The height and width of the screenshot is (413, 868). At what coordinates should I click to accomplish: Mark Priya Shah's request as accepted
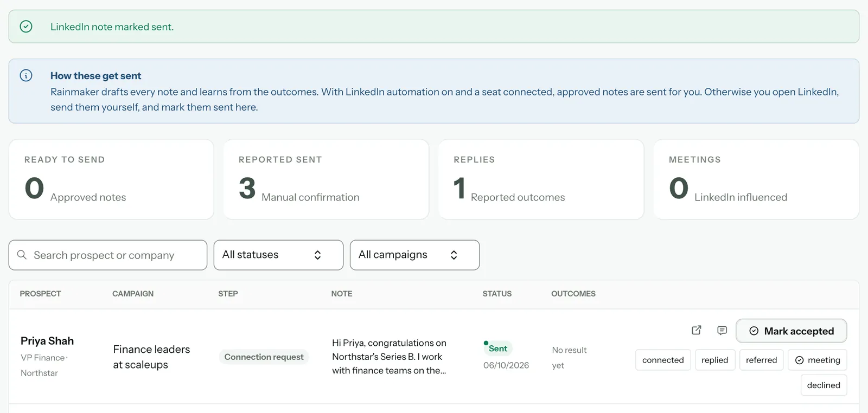coord(791,331)
